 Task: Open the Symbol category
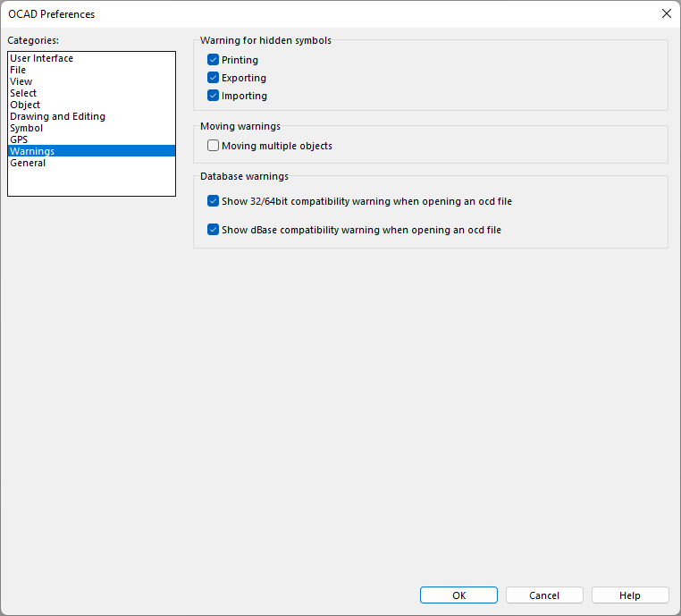(x=92, y=128)
